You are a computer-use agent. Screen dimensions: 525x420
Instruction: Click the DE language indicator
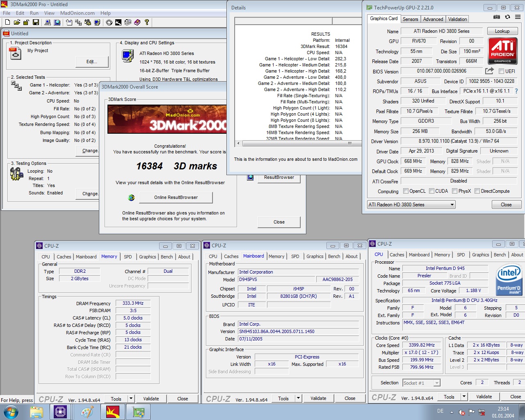coord(440,411)
